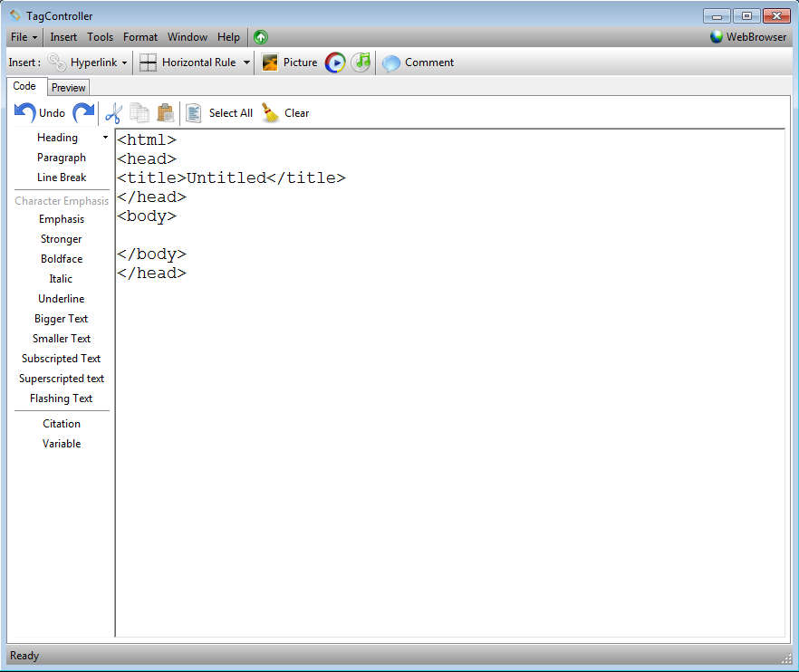Viewport: 799px width, 672px height.
Task: Insert a Paragraph tag
Action: [x=62, y=158]
